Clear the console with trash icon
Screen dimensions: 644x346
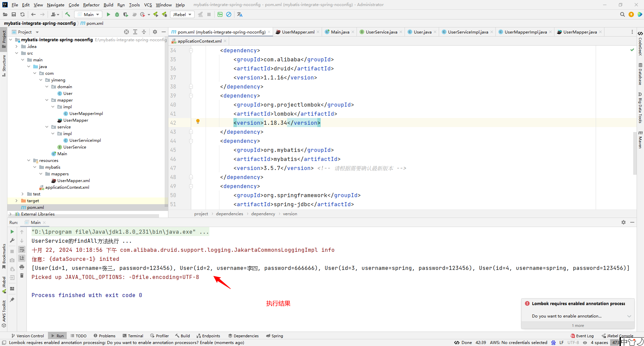click(x=22, y=276)
